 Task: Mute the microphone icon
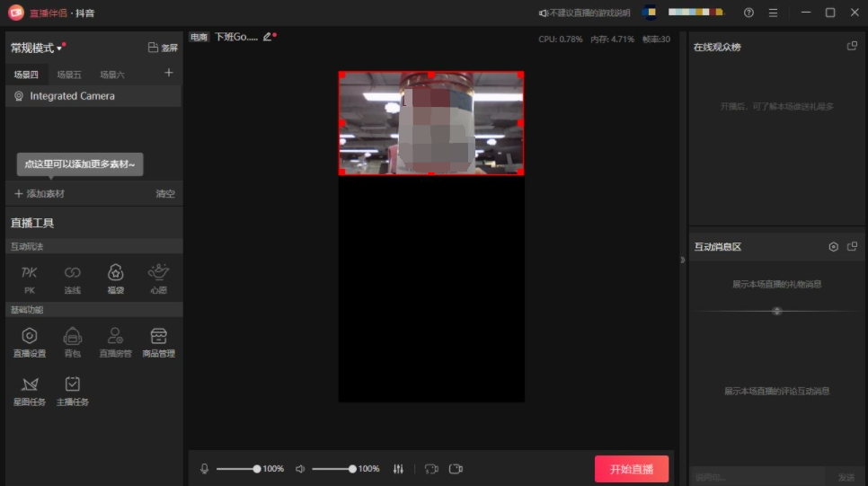click(x=205, y=469)
